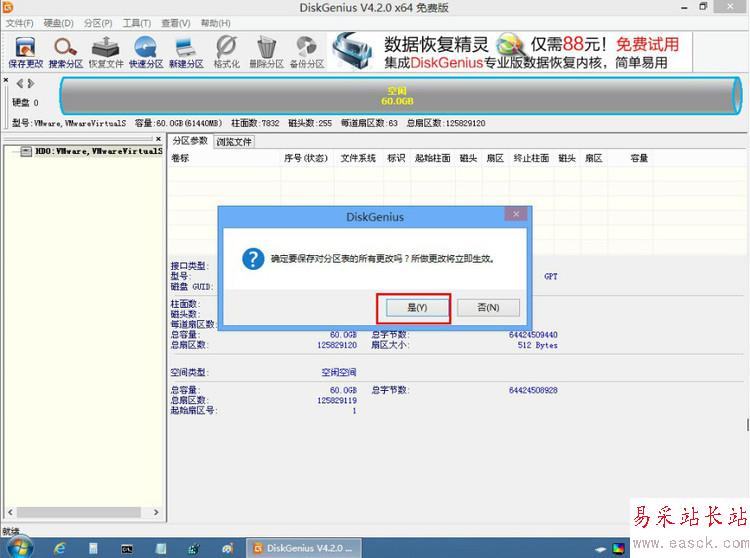750x558 pixels.
Task: Open Internet Explorer from taskbar
Action: coord(59,548)
